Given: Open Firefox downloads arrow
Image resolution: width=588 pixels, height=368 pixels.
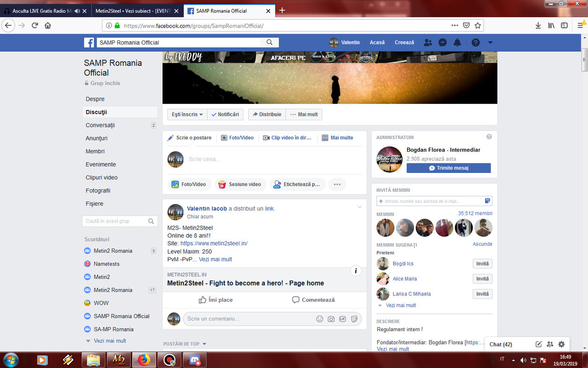Looking at the screenshot, I should click(x=538, y=26).
